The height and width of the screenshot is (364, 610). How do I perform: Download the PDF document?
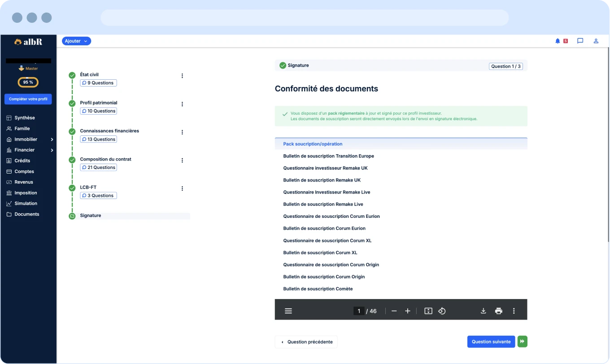tap(484, 311)
